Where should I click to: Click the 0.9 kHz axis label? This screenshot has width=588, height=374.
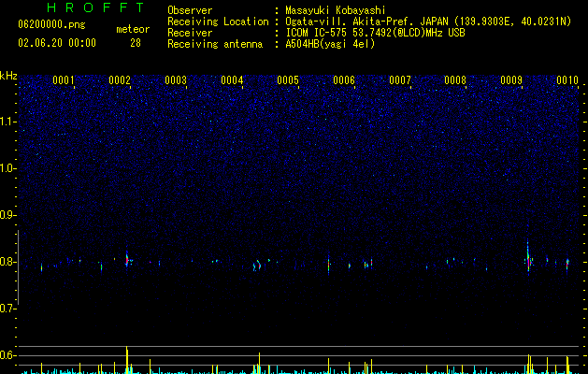pos(8,215)
